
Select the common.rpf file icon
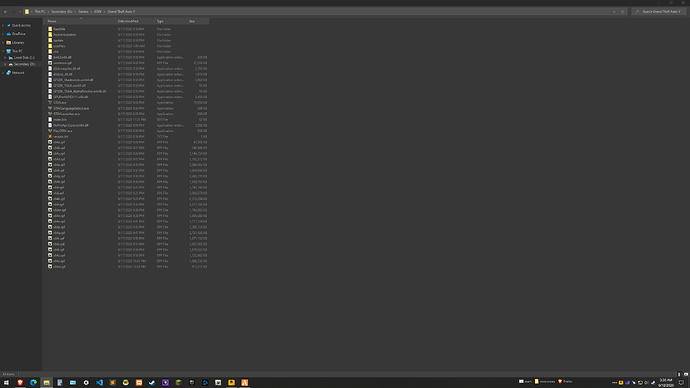pos(50,63)
